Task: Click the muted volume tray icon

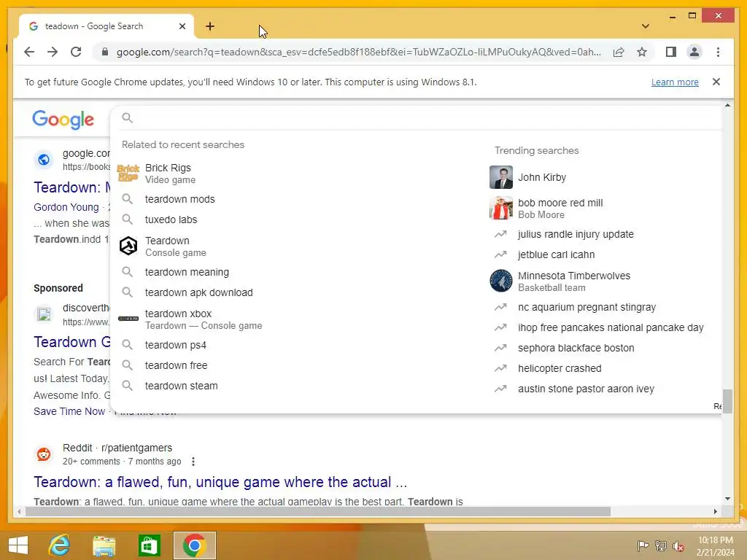Action: pos(678,545)
